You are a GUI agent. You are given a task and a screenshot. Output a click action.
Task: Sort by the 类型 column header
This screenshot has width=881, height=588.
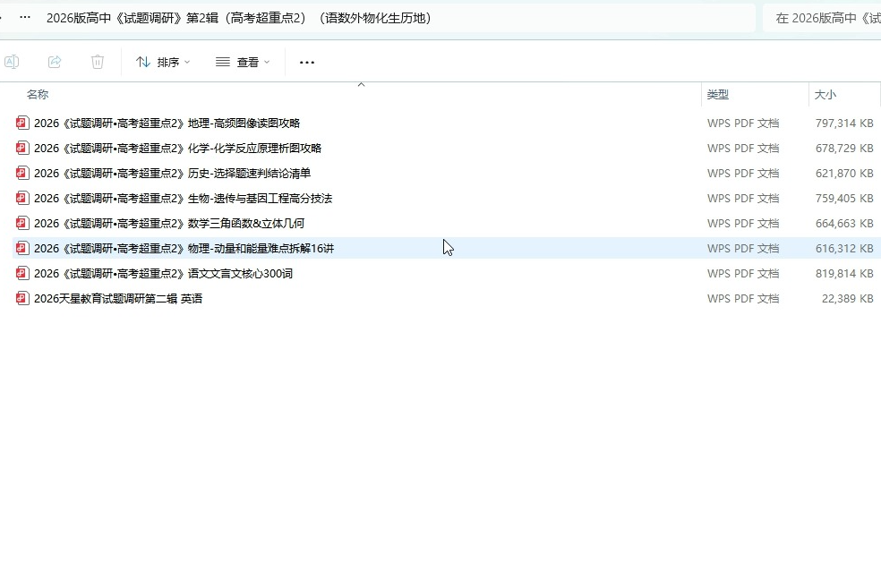coord(718,95)
